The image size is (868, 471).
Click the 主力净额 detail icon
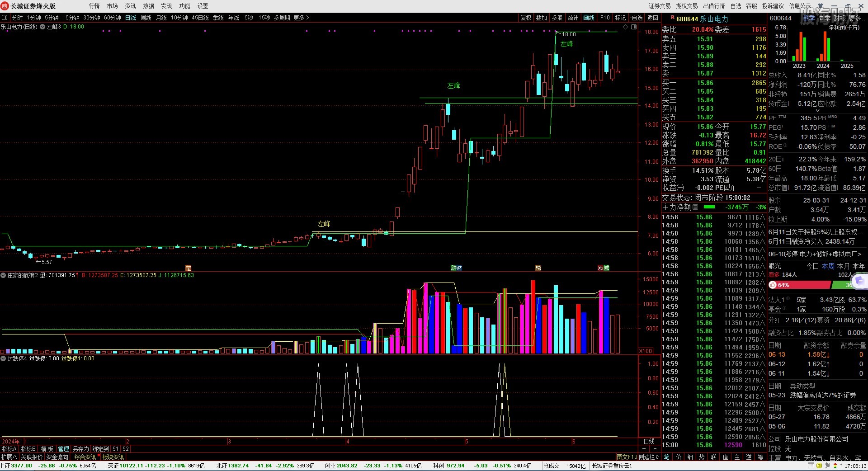click(x=695, y=207)
